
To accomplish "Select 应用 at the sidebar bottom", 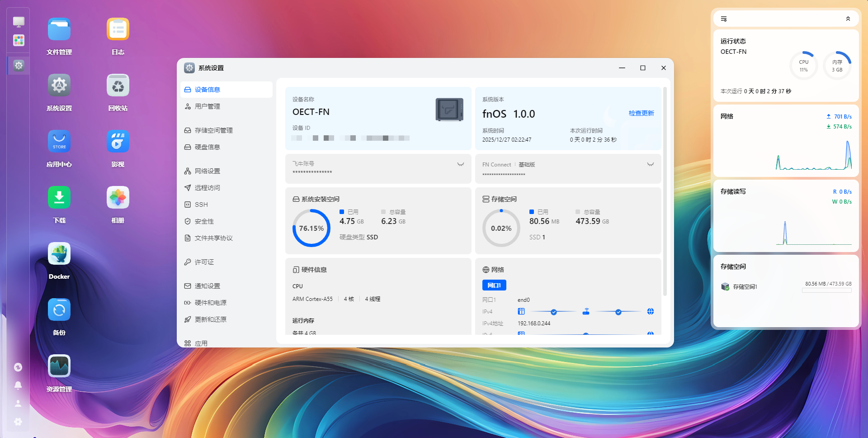I will click(x=226, y=343).
